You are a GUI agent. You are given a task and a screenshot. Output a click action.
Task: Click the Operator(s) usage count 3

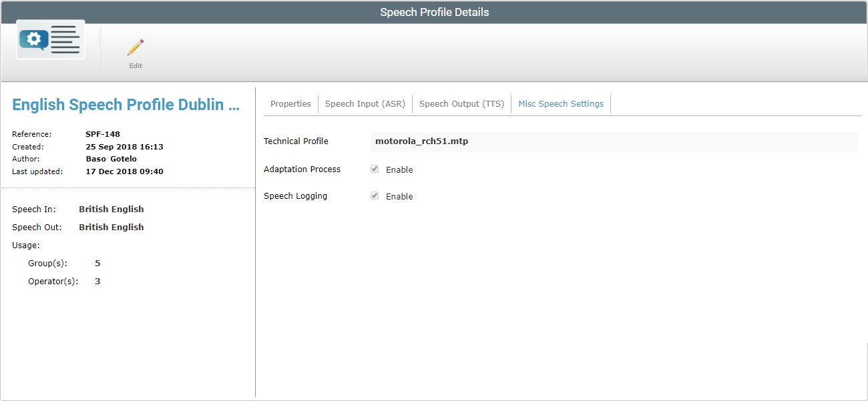pyautogui.click(x=97, y=281)
